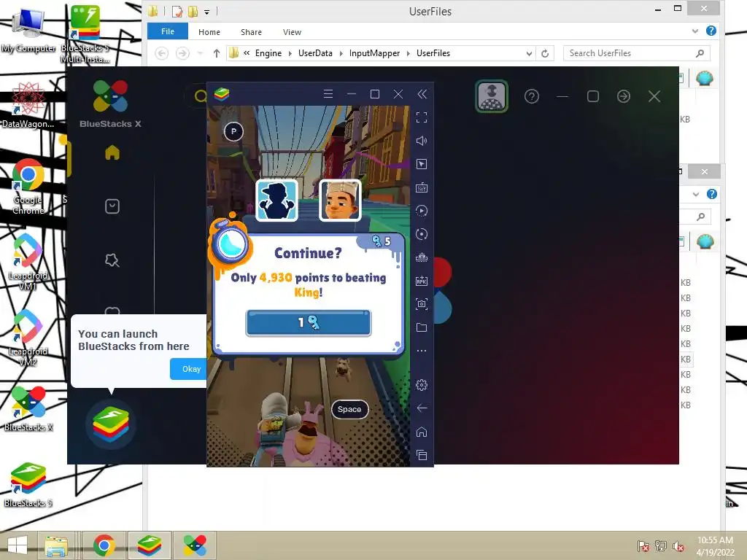The image size is (747, 560).
Task: Click the BlueStacks X sign-in arrow icon
Action: point(624,97)
